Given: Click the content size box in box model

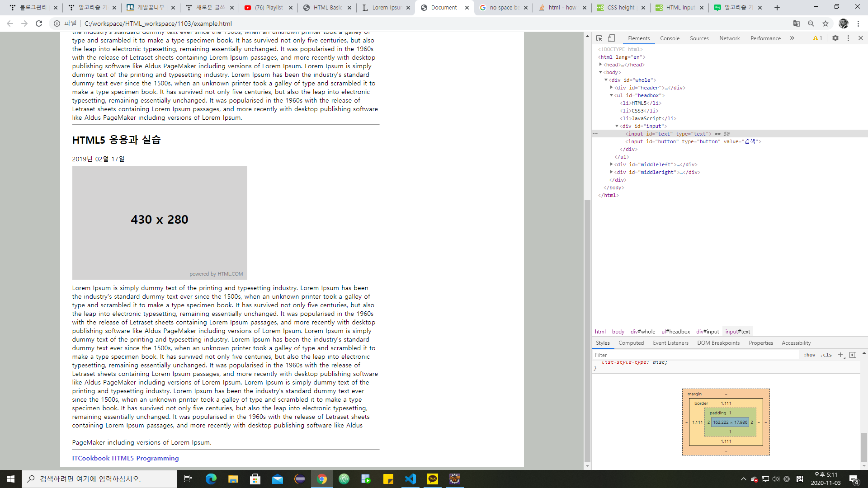Looking at the screenshot, I should tap(730, 422).
